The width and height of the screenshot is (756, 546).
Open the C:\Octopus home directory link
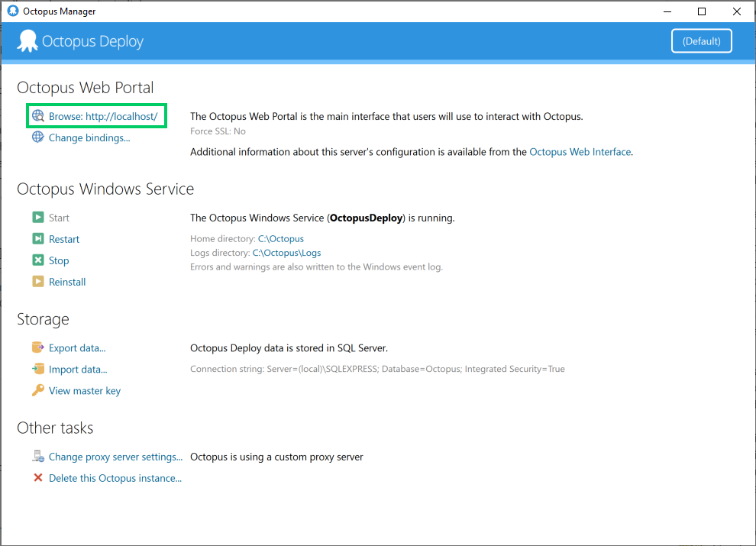pos(280,239)
